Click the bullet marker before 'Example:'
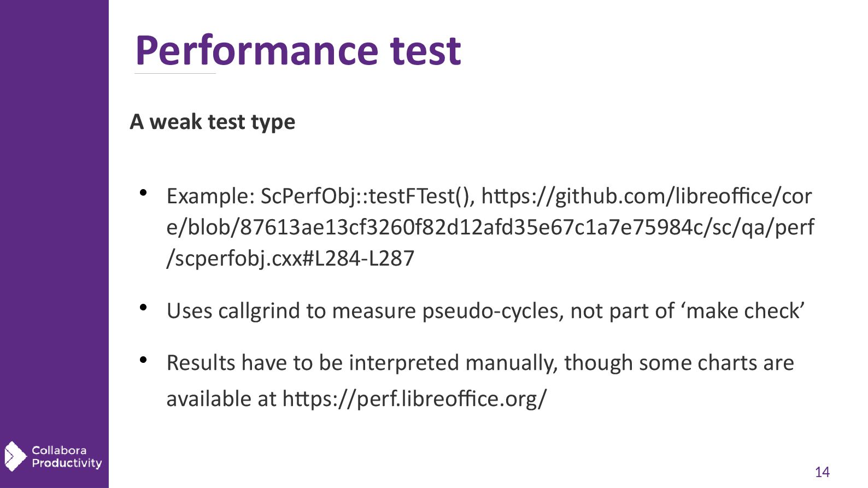Screen dimensions: 868x488 (x=143, y=192)
